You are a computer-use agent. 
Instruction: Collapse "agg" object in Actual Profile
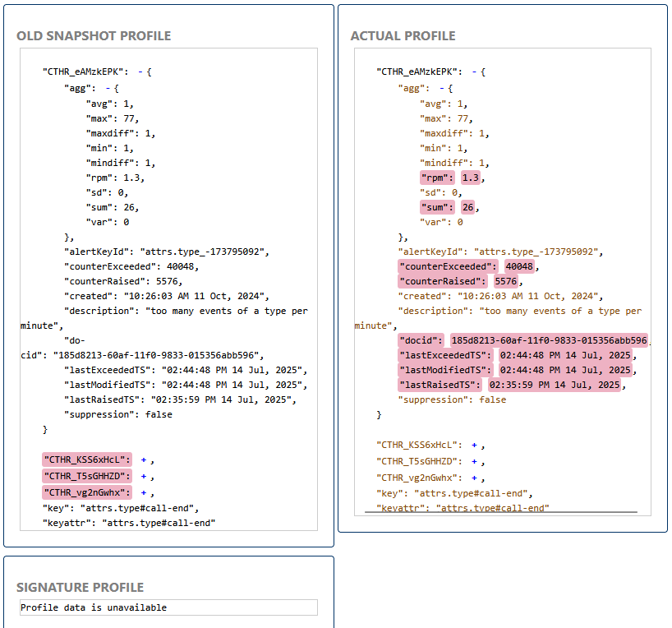click(442, 89)
